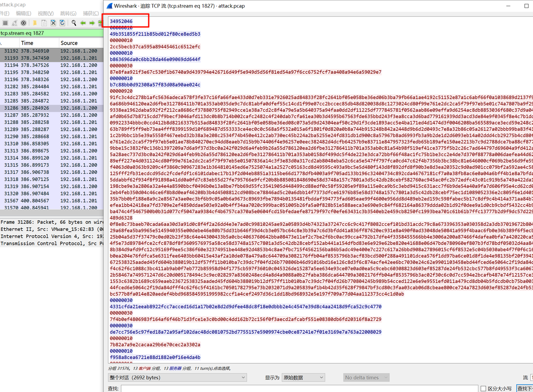The width and height of the screenshot is (533, 392).
Task: Click the 查找下一个 button
Action: click(x=524, y=388)
